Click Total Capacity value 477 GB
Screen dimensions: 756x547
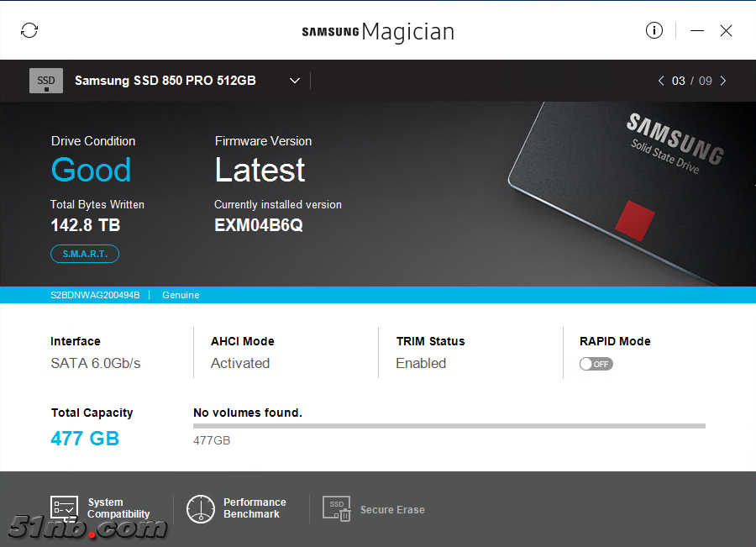pos(85,439)
